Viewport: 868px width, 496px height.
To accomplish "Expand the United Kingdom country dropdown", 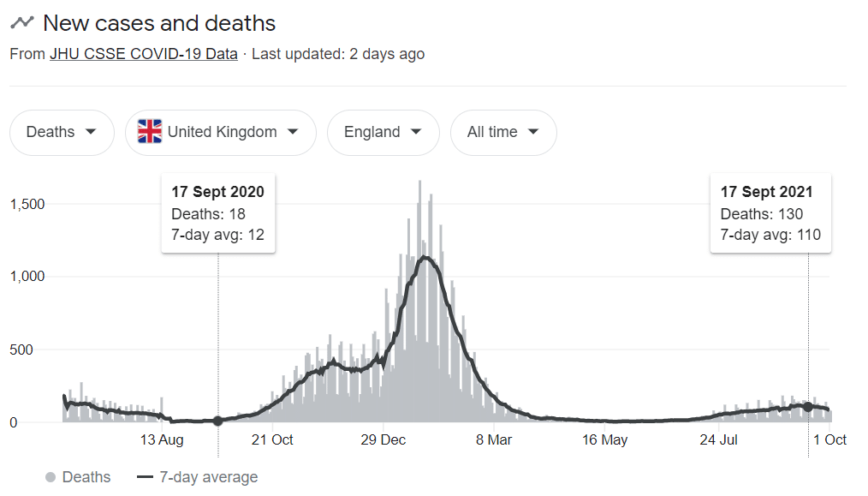I will coord(221,133).
